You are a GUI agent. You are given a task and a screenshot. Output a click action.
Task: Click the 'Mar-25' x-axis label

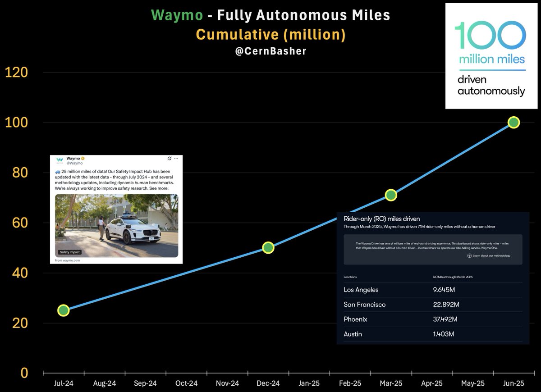coord(391,383)
